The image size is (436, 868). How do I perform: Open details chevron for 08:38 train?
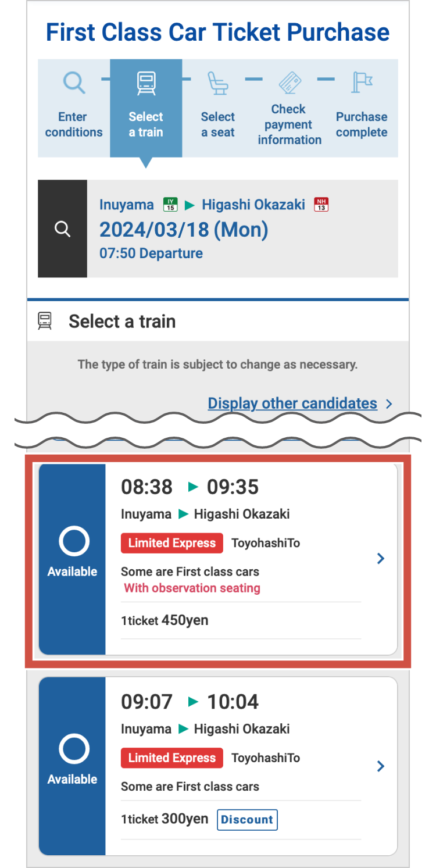point(381,559)
